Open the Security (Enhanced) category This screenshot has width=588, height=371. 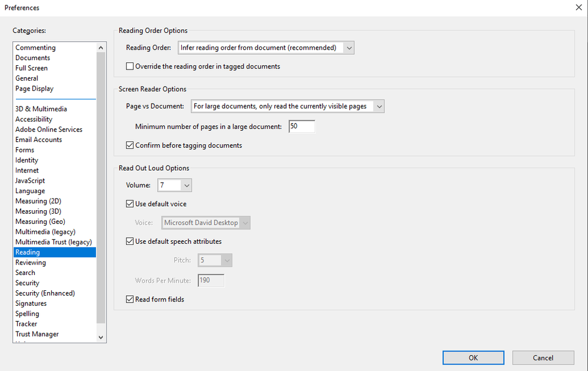tap(45, 293)
